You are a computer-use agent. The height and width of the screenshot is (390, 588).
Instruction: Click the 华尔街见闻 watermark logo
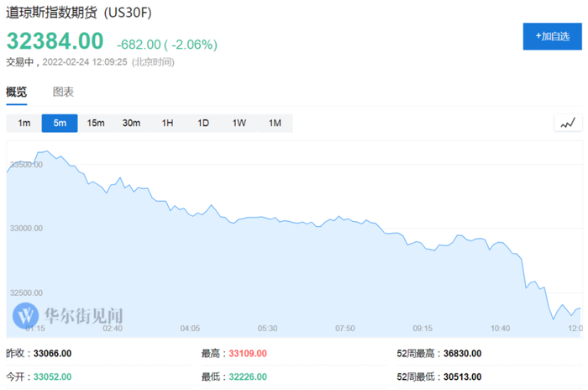coord(69,315)
